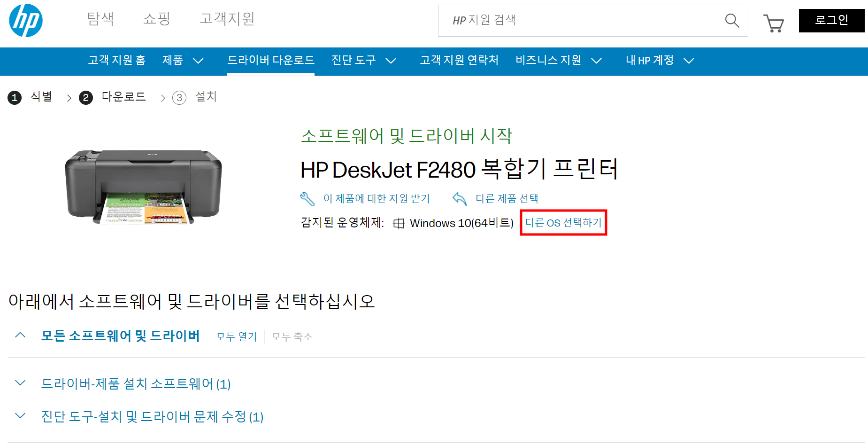Click step 2 circle 다운로드
Viewport: 868px width, 445px height.
click(x=85, y=98)
